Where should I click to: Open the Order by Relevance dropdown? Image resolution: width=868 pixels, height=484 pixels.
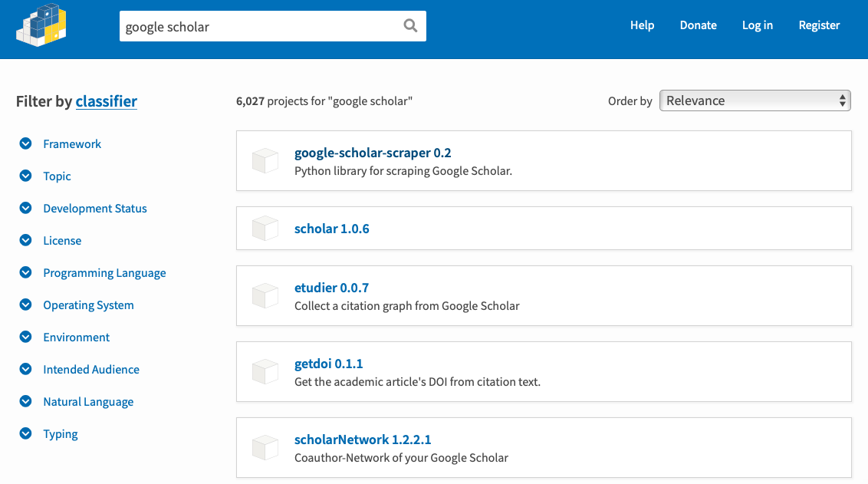pos(755,100)
